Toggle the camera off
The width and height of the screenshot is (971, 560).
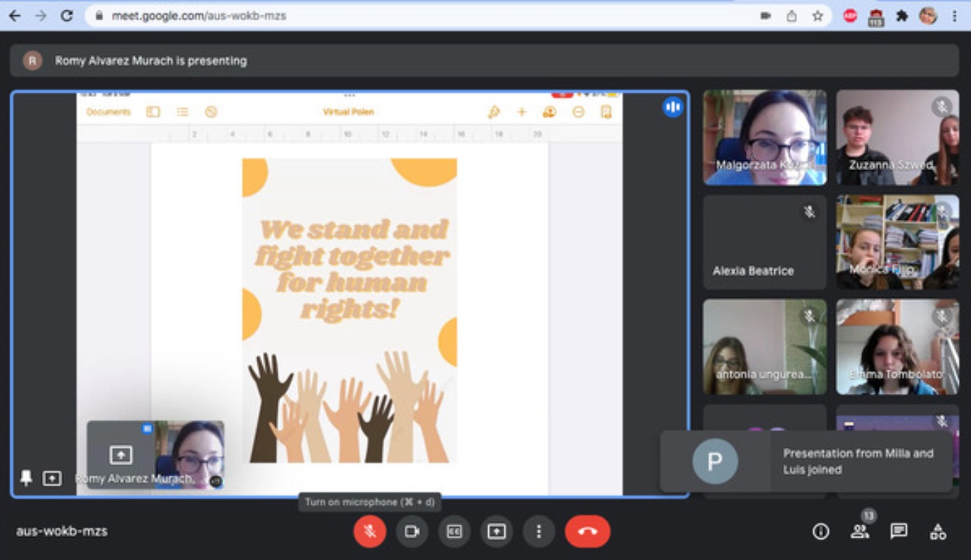(412, 531)
